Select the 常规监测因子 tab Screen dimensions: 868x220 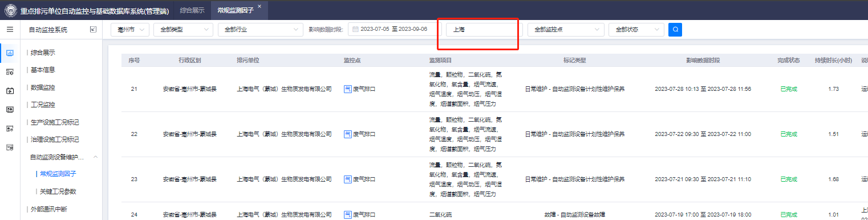coord(235,10)
